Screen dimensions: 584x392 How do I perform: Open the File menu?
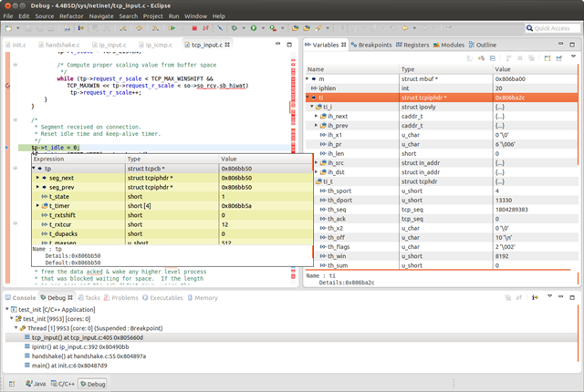coord(8,16)
